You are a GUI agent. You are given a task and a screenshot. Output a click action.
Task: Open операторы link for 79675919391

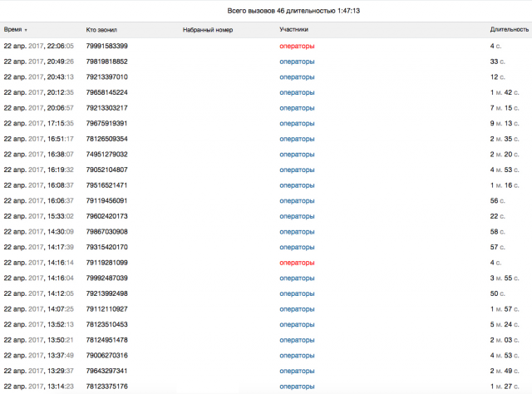coord(297,124)
